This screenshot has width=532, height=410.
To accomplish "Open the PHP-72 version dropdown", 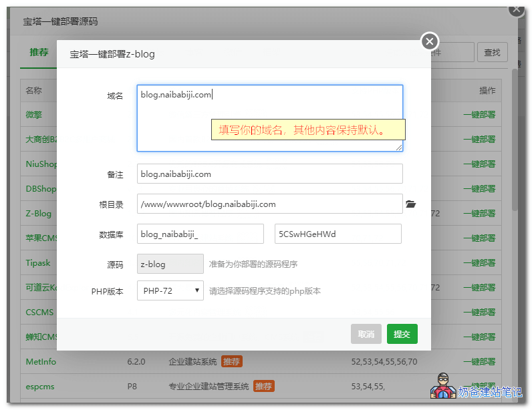I will [170, 290].
